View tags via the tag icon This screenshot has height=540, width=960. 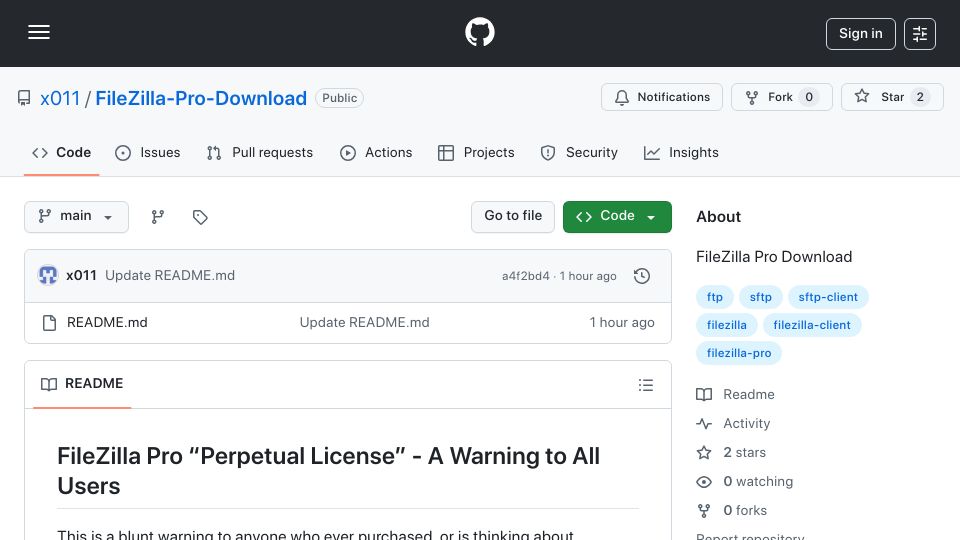pos(200,217)
